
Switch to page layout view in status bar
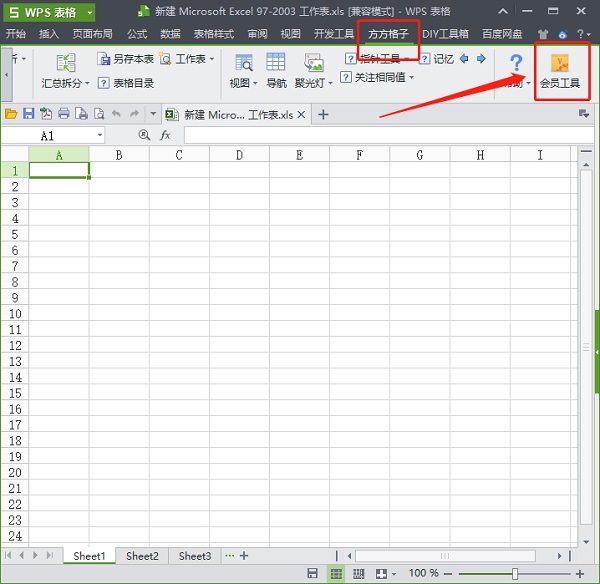coord(358,573)
